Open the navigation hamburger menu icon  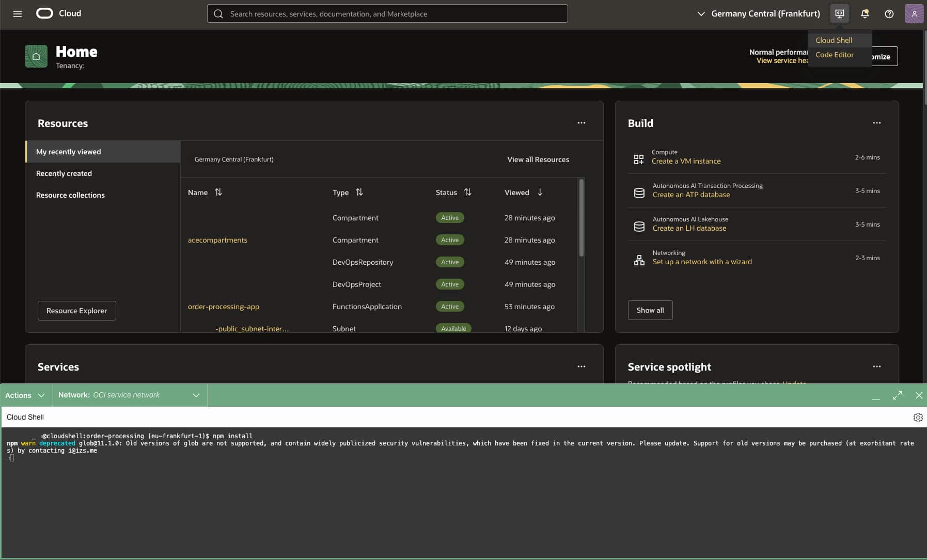[x=17, y=13]
